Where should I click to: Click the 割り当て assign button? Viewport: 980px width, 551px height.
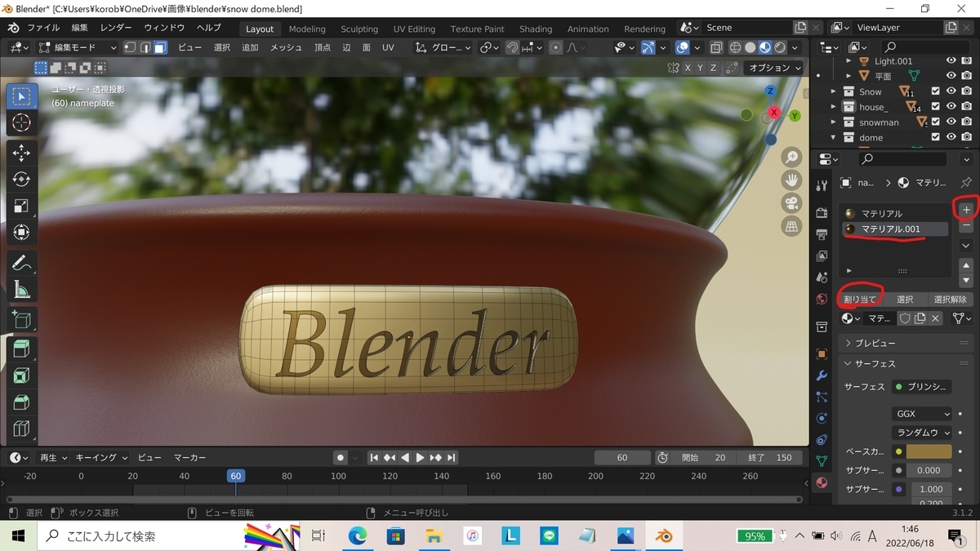[x=860, y=299]
